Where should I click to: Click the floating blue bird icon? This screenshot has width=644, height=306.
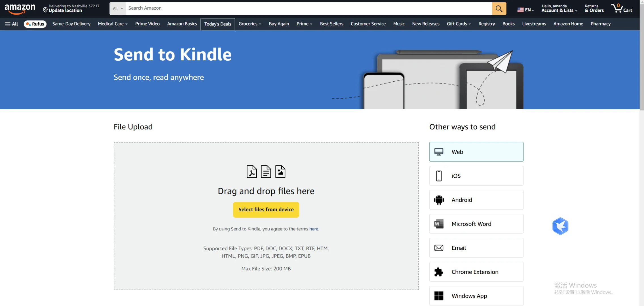(x=560, y=226)
